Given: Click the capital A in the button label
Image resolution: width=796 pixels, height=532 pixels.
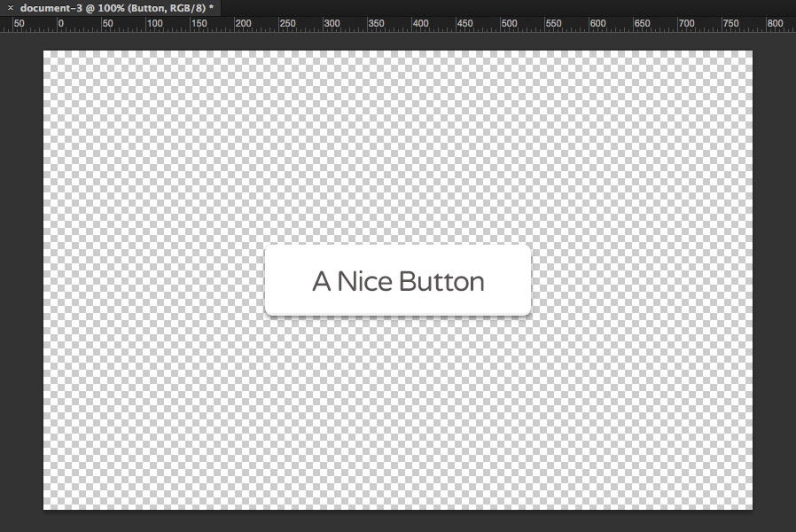Looking at the screenshot, I should tap(321, 281).
